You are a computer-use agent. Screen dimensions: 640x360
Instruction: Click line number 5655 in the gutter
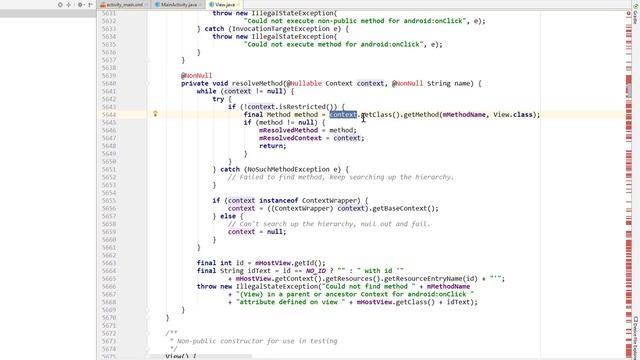click(x=109, y=200)
